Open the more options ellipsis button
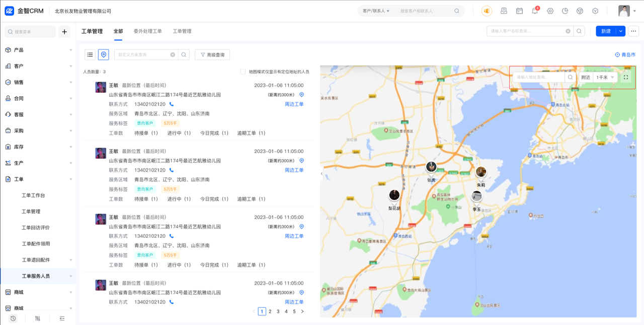 click(633, 31)
